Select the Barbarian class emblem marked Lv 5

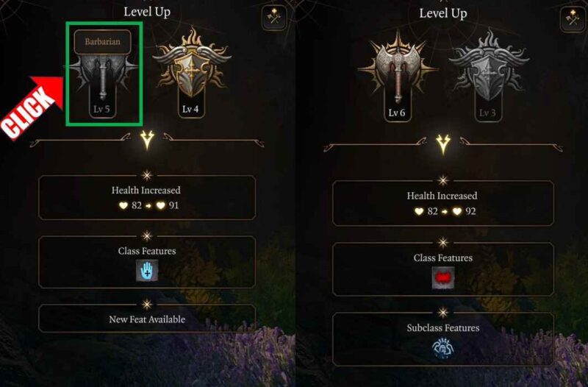pyautogui.click(x=103, y=81)
